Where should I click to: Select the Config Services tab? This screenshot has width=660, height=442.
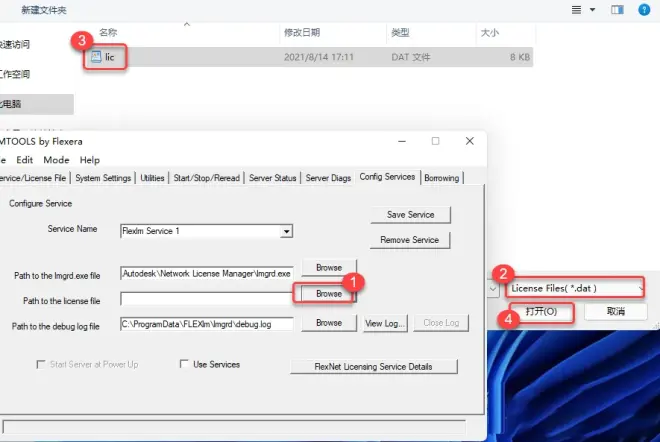[x=387, y=177]
